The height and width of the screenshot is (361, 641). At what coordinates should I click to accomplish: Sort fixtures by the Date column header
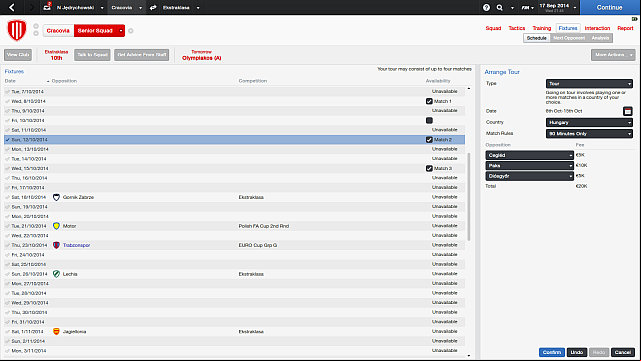point(10,81)
